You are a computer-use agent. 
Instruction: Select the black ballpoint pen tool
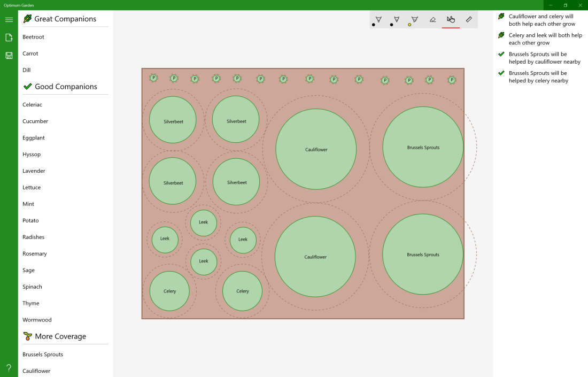(378, 20)
